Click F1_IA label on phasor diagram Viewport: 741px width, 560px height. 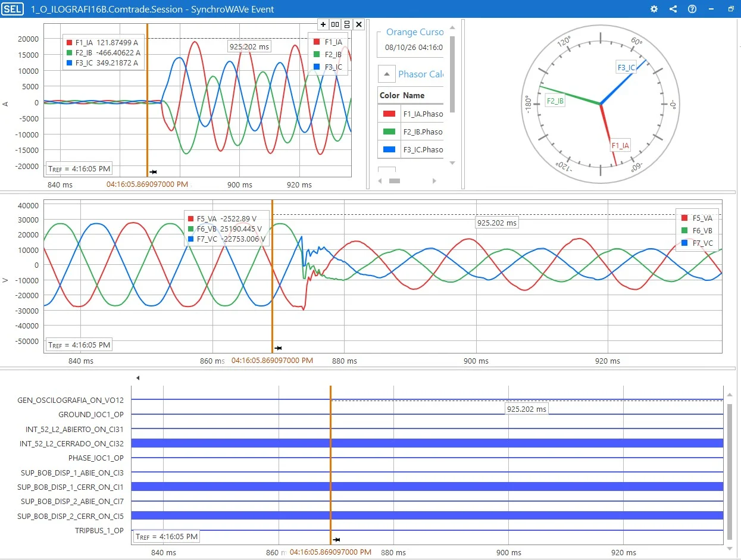[x=620, y=145]
